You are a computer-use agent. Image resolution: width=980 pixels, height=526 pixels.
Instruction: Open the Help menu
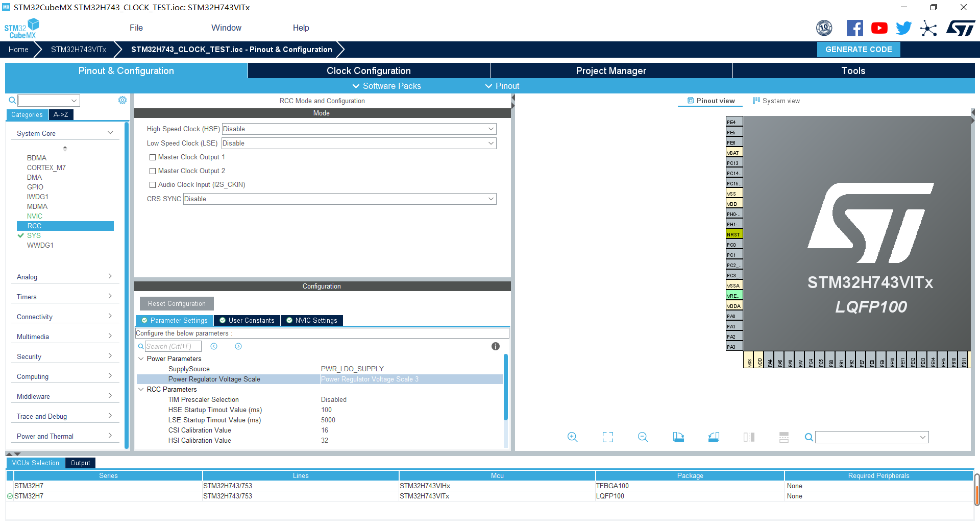click(301, 28)
